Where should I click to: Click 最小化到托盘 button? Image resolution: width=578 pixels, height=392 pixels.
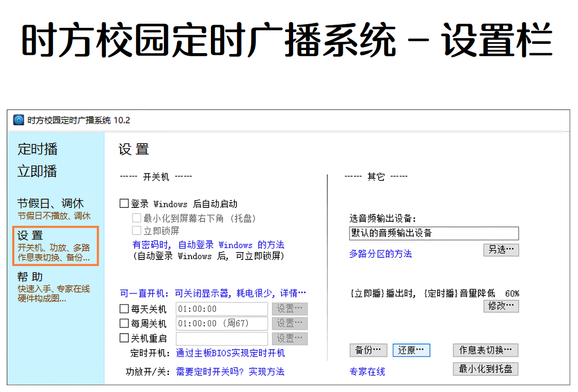click(485, 369)
